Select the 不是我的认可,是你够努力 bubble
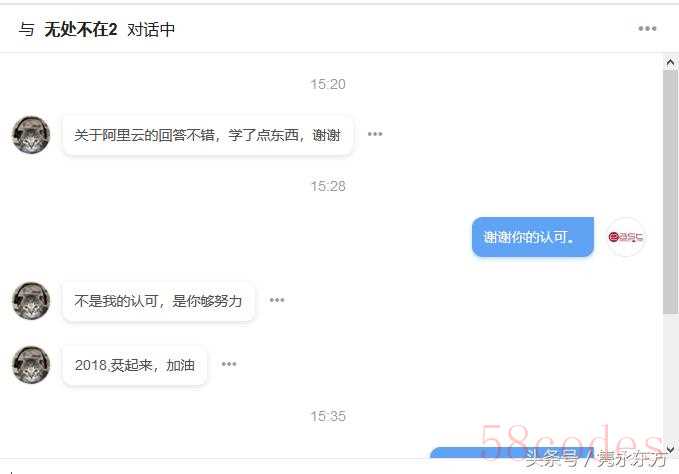 tap(158, 301)
